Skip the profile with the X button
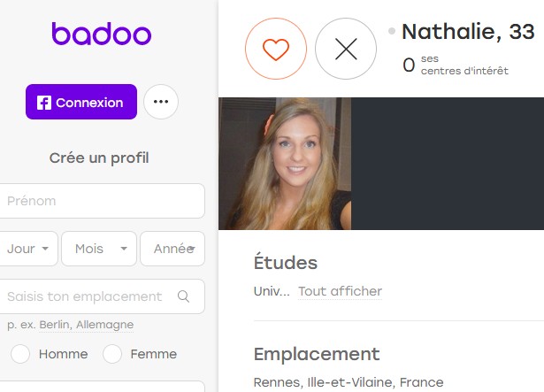544x392 pixels. click(x=346, y=49)
